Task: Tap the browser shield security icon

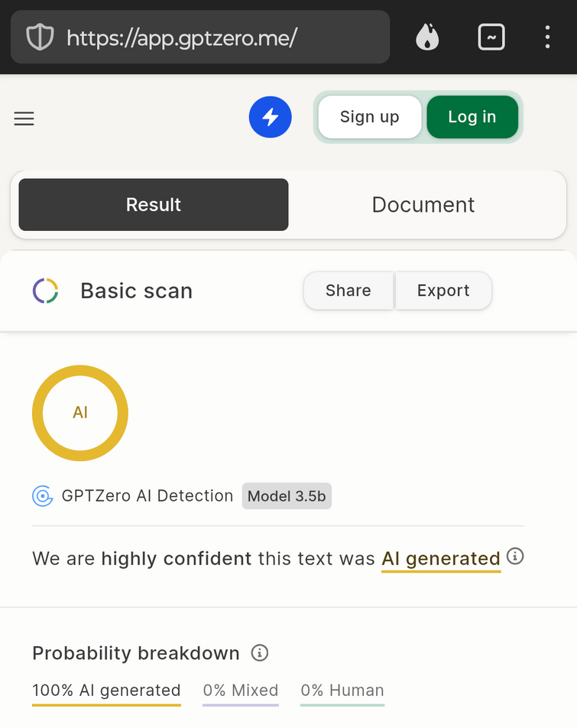Action: click(40, 37)
